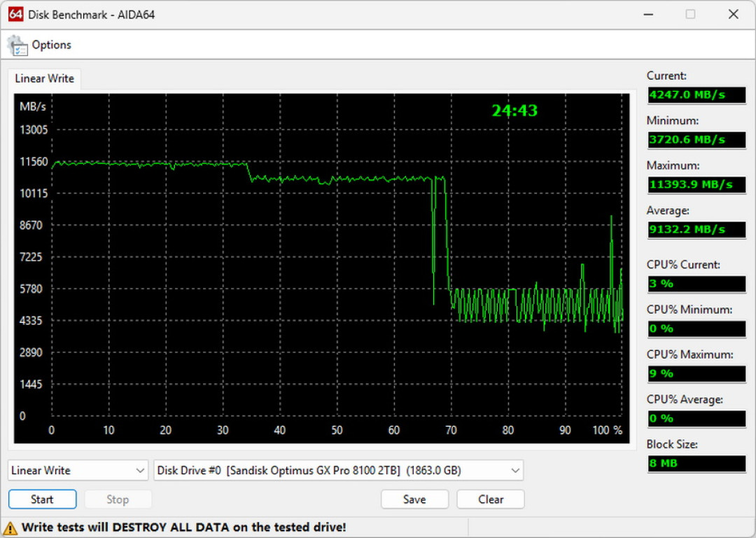This screenshot has width=756, height=538.
Task: Click the 24:43 elapsed timer on graph
Action: pyautogui.click(x=514, y=111)
